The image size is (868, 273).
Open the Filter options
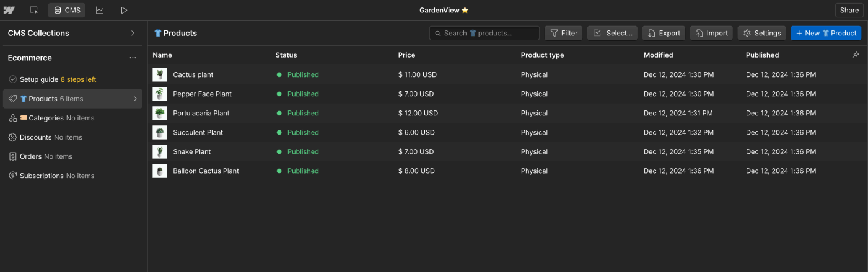563,33
